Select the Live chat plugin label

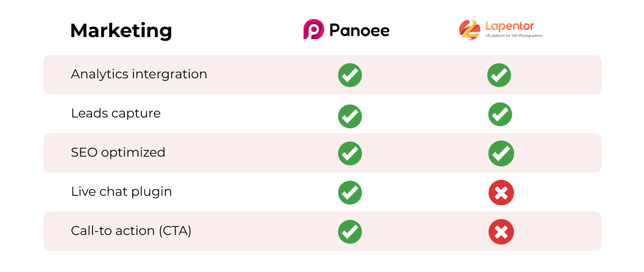122,192
